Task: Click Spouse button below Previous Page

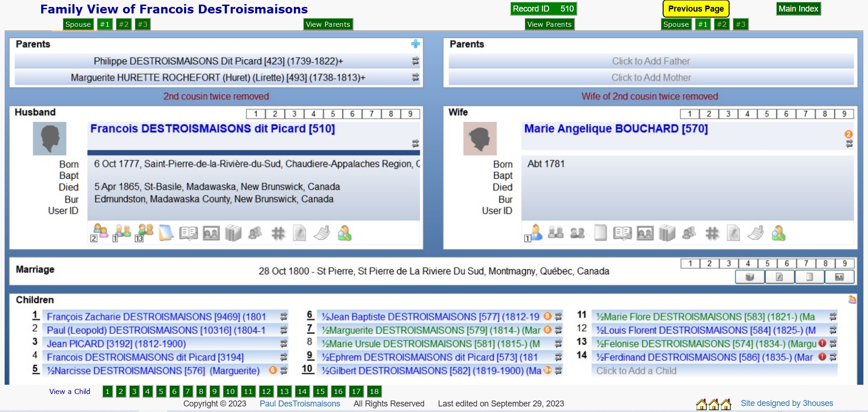Action: [x=676, y=24]
